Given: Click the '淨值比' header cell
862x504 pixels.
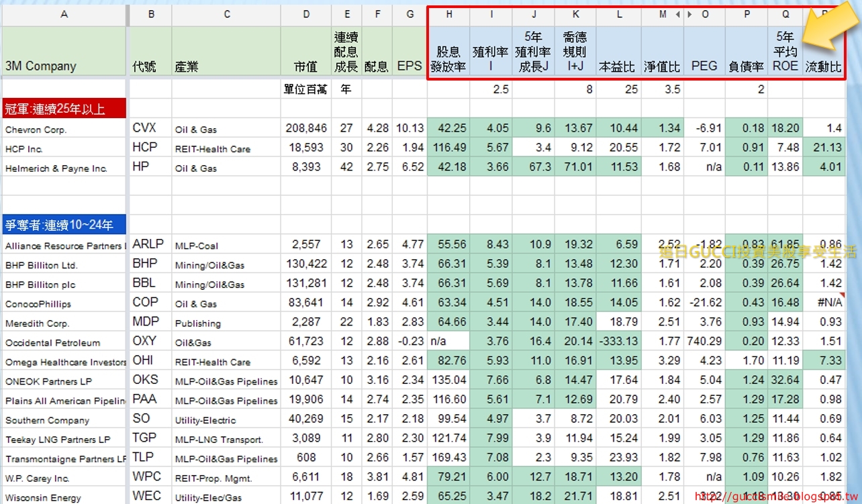Looking at the screenshot, I should [663, 51].
